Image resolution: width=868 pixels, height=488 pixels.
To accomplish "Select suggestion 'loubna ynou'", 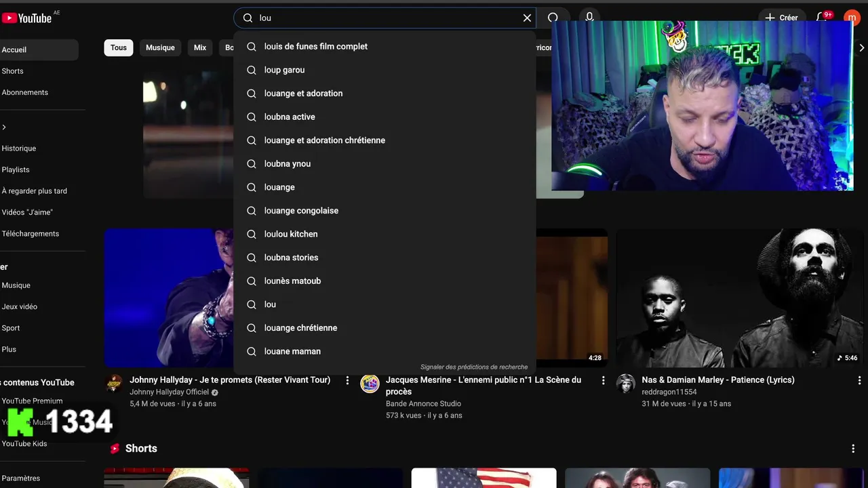I will (x=384, y=164).
